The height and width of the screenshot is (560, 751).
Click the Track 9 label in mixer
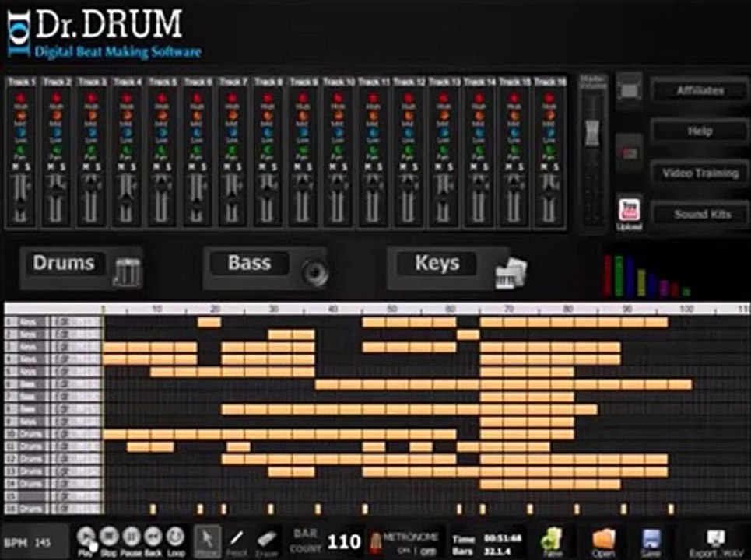(304, 82)
